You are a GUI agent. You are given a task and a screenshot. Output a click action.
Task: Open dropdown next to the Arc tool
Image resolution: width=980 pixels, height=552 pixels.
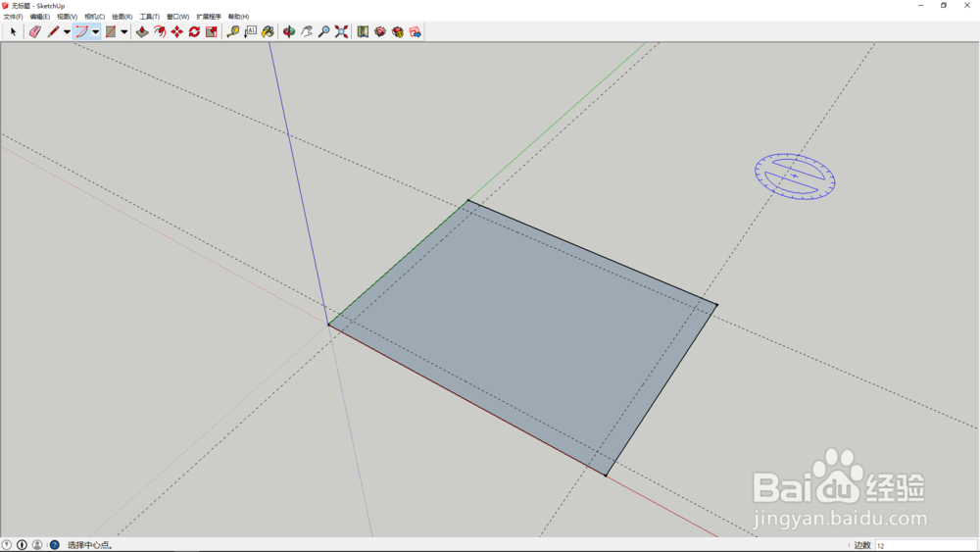[96, 32]
